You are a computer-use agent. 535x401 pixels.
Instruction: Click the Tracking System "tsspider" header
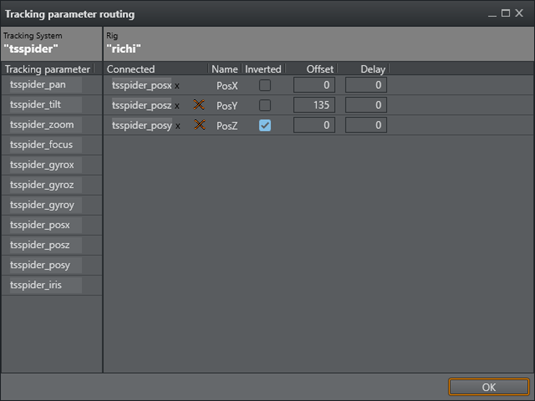pos(52,44)
